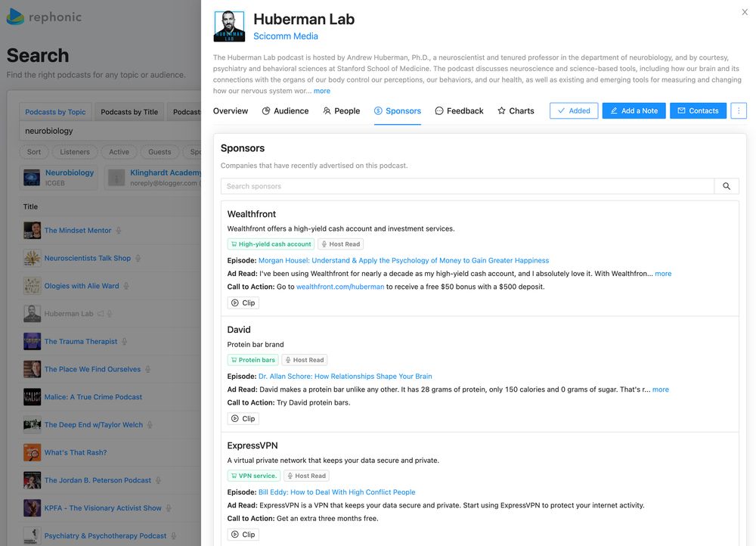Screen dimensions: 756x546
Task: Open the Overview tab
Action: 231,111
